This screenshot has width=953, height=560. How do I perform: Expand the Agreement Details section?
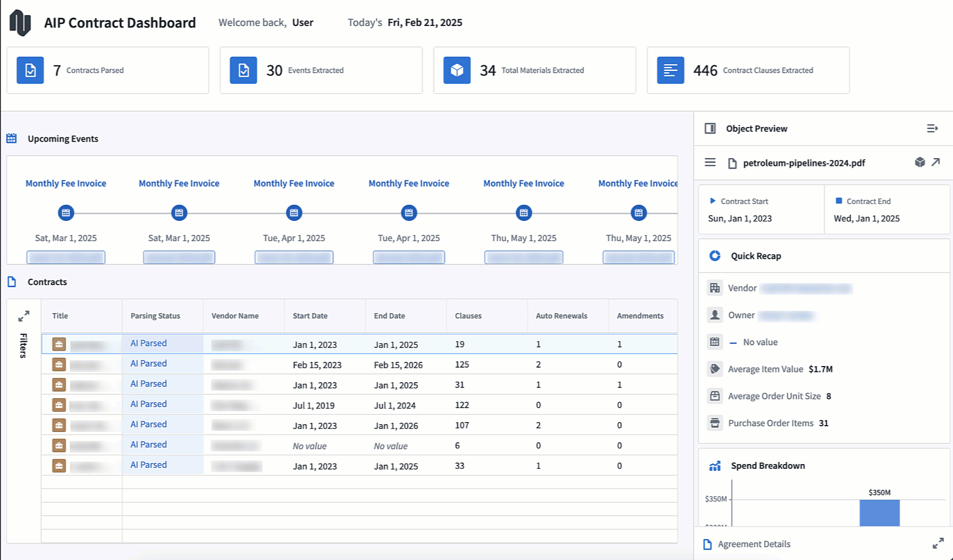(x=938, y=543)
